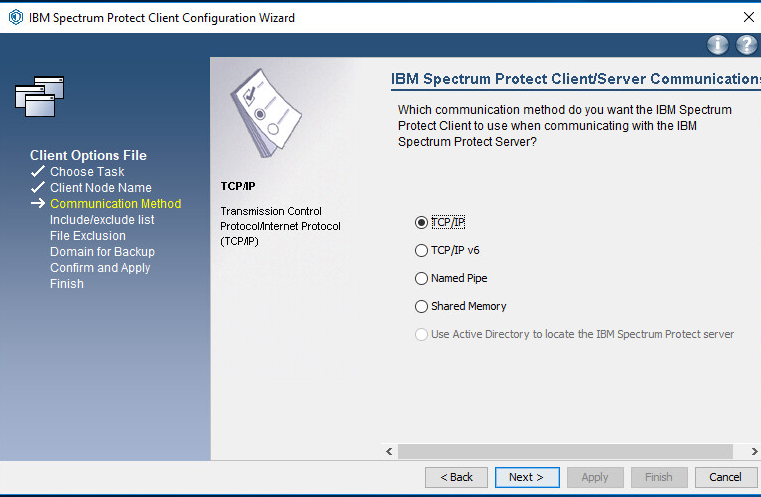Go to the Choose Task step in the sidebar

(87, 171)
